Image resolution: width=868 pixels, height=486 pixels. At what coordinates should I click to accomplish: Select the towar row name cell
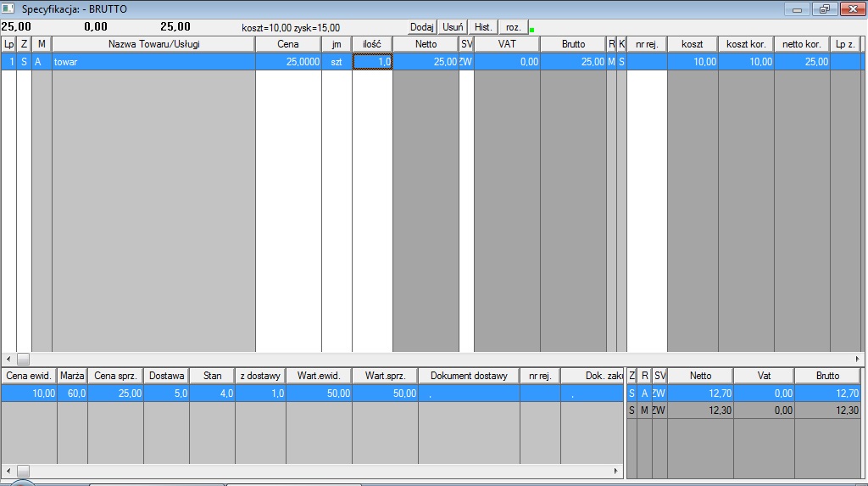pyautogui.click(x=153, y=62)
